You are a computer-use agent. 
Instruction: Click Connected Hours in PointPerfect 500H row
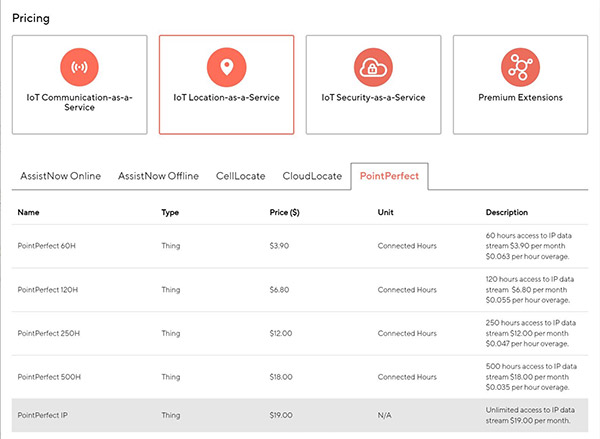(407, 377)
